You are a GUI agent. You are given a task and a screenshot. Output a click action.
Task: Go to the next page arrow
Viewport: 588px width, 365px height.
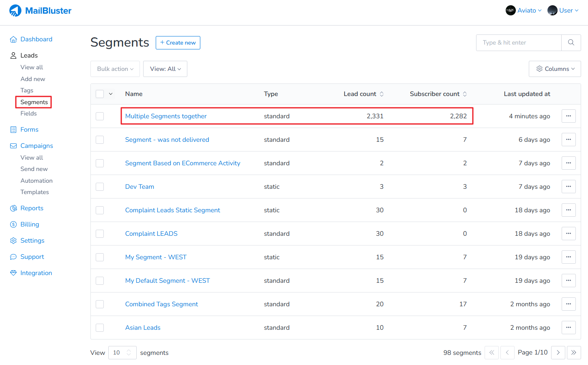coord(558,352)
